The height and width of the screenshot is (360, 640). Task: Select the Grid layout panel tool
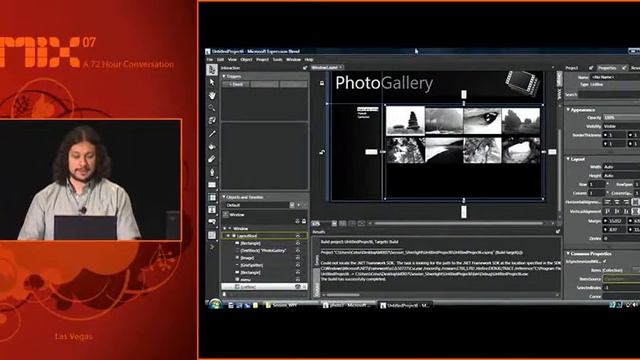click(212, 198)
